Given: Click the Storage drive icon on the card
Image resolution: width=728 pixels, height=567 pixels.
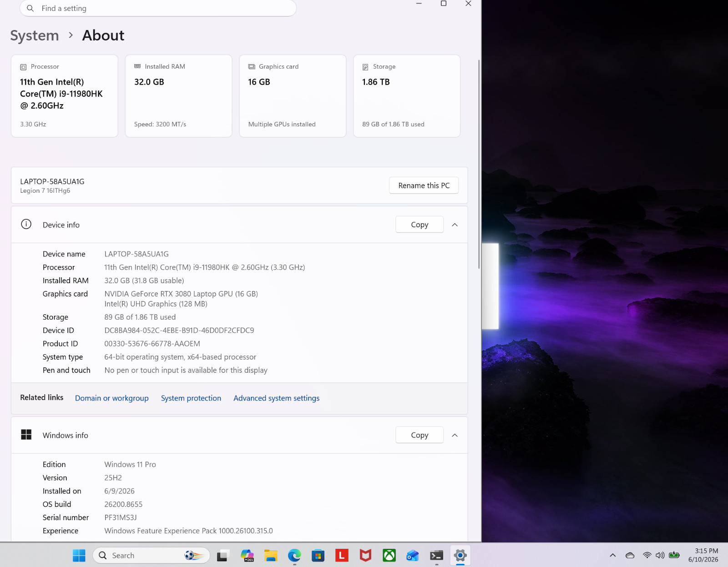Looking at the screenshot, I should tap(365, 67).
